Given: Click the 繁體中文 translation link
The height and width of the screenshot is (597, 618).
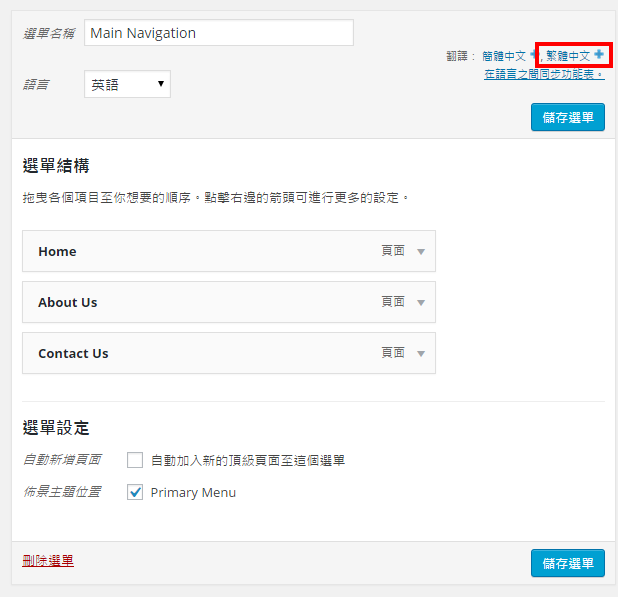Looking at the screenshot, I should 568,56.
